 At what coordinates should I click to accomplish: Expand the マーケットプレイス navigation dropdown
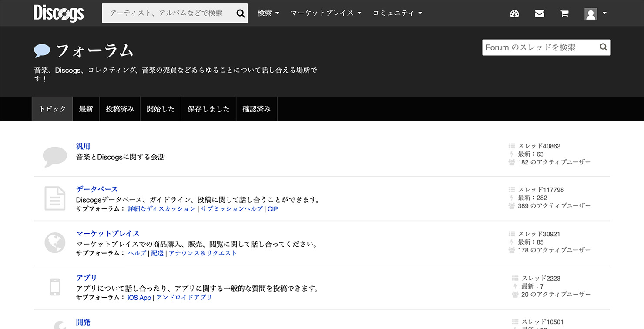point(326,13)
